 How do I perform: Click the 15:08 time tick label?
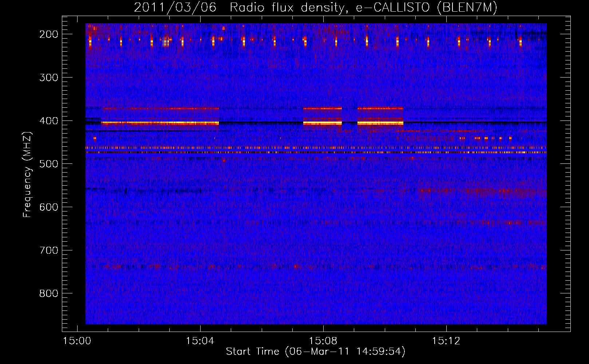coord(323,341)
